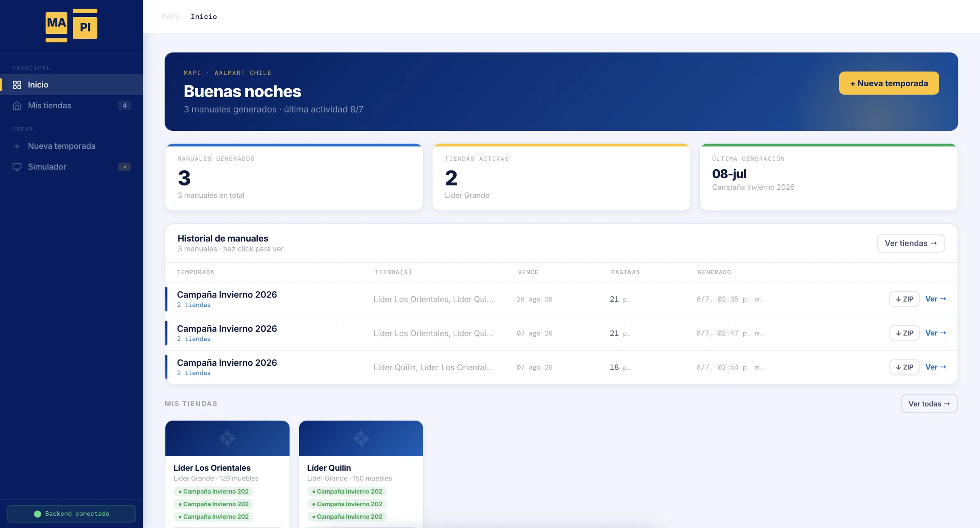The height and width of the screenshot is (528, 980).
Task: Download ZIP for manual generated 02:35 p. m.
Action: coord(904,299)
